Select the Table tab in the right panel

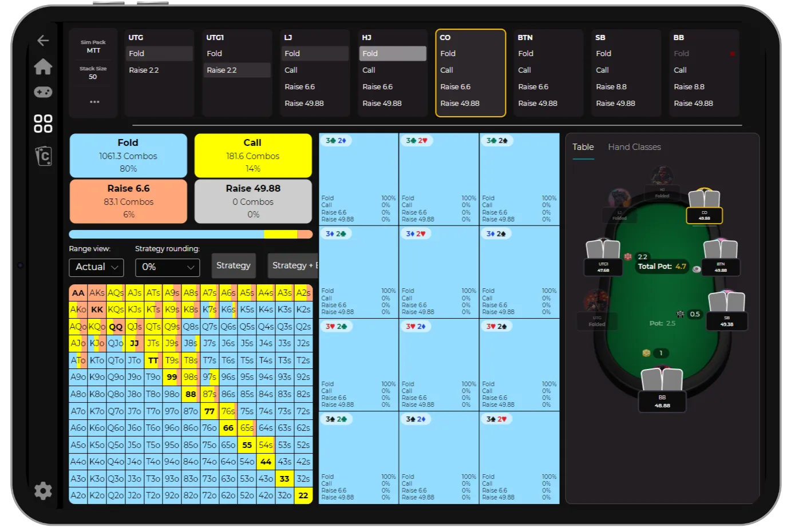pos(583,147)
